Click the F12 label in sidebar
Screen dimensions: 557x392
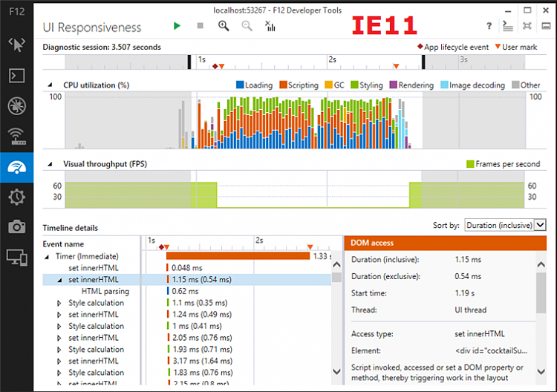[x=16, y=12]
